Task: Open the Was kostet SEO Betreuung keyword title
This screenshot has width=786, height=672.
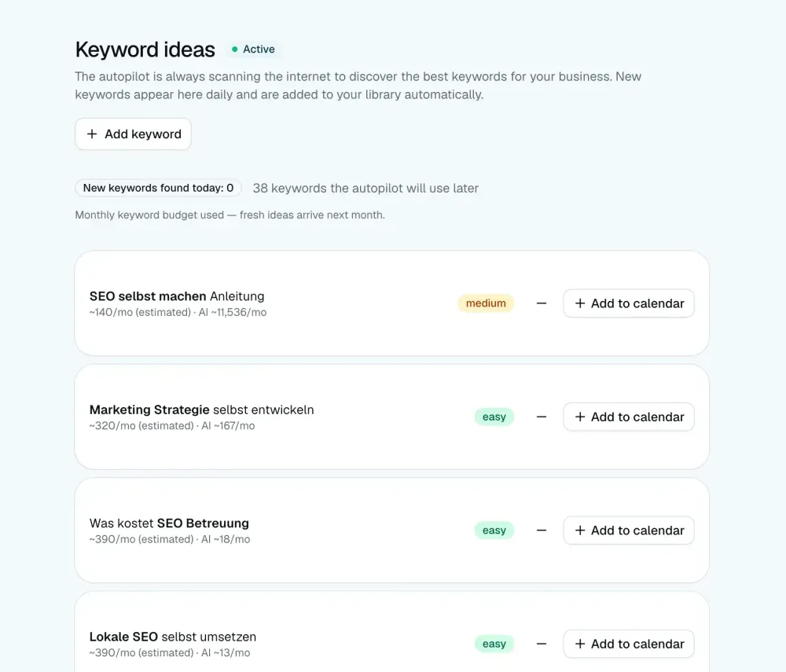Action: coord(169,523)
